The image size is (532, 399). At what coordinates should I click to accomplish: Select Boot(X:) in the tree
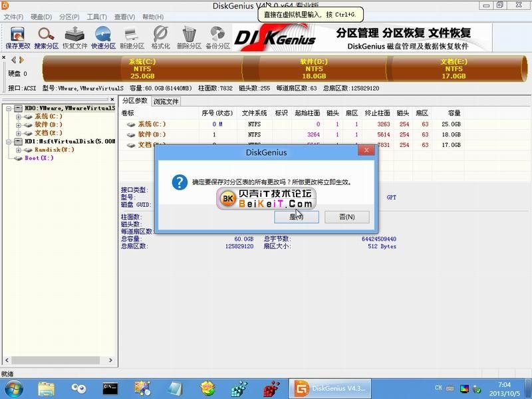point(39,158)
